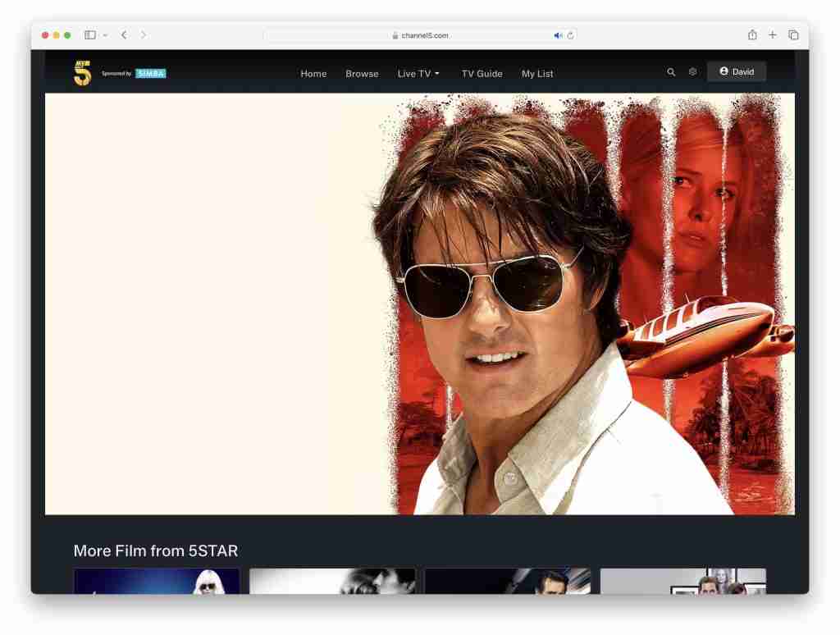840x635 pixels.
Task: Expand the sidebar tab group chevron
Action: coord(106,35)
